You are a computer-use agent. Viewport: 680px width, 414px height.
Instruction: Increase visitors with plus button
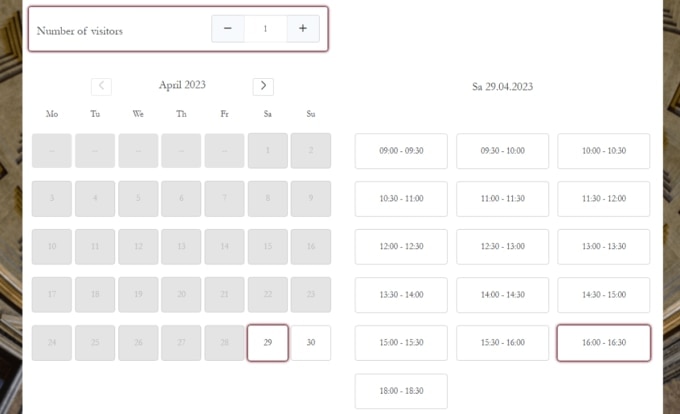coord(303,29)
